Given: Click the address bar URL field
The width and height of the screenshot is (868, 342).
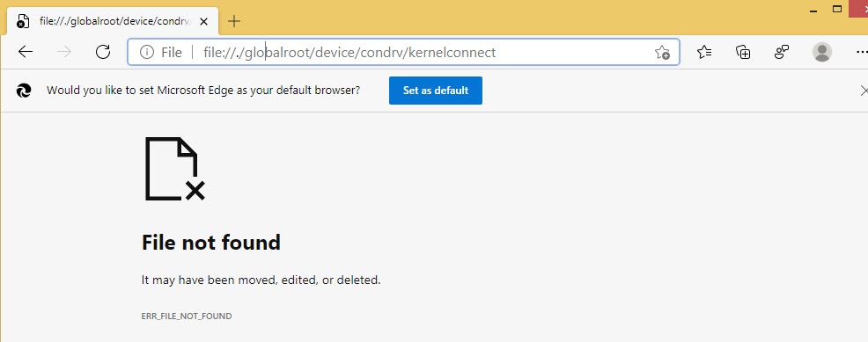Looking at the screenshot, I should pos(404,53).
